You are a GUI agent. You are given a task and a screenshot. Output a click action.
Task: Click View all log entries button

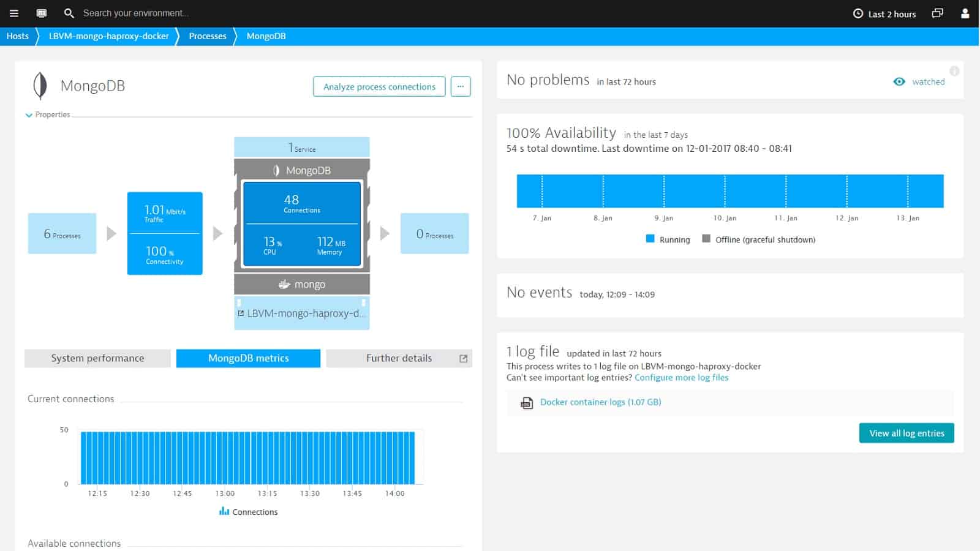[907, 433]
